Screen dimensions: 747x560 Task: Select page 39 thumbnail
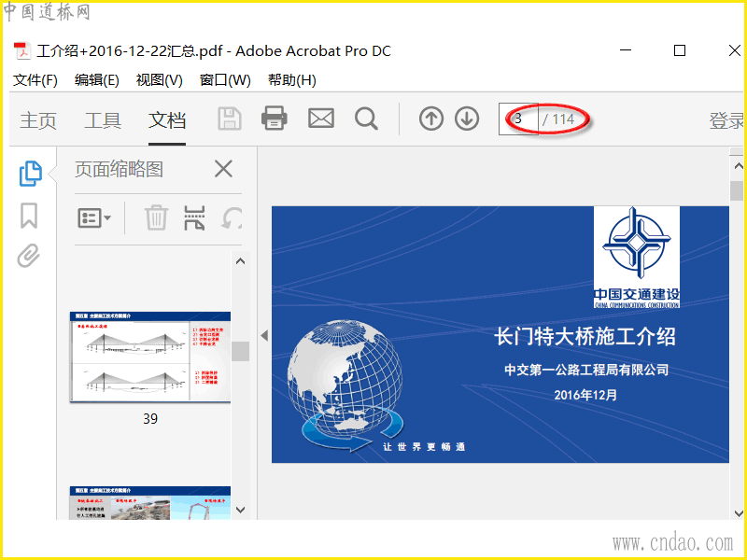pyautogui.click(x=150, y=357)
